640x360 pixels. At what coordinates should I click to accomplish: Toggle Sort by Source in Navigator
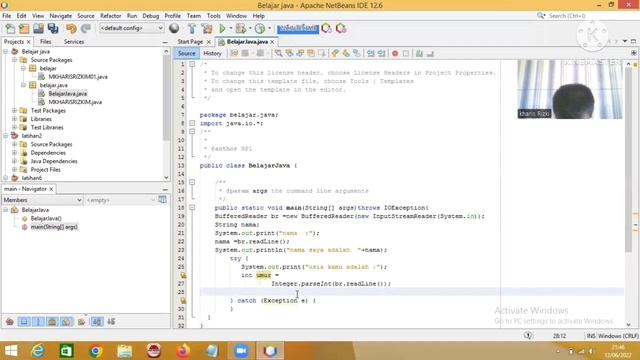[111, 322]
